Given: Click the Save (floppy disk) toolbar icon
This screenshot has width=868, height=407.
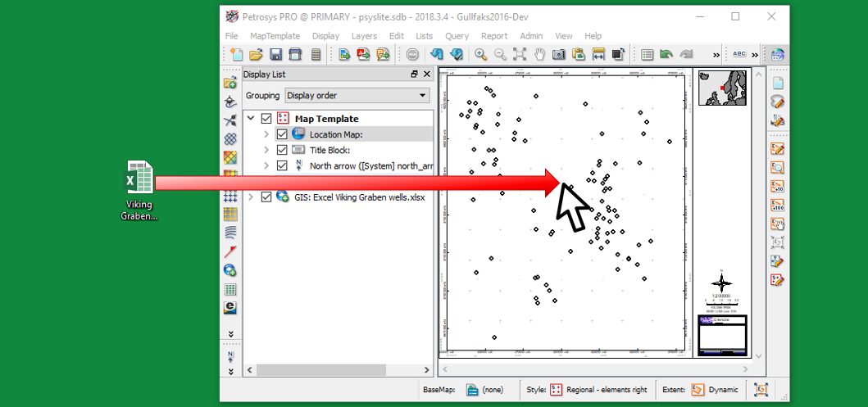Looking at the screenshot, I should click(x=276, y=55).
